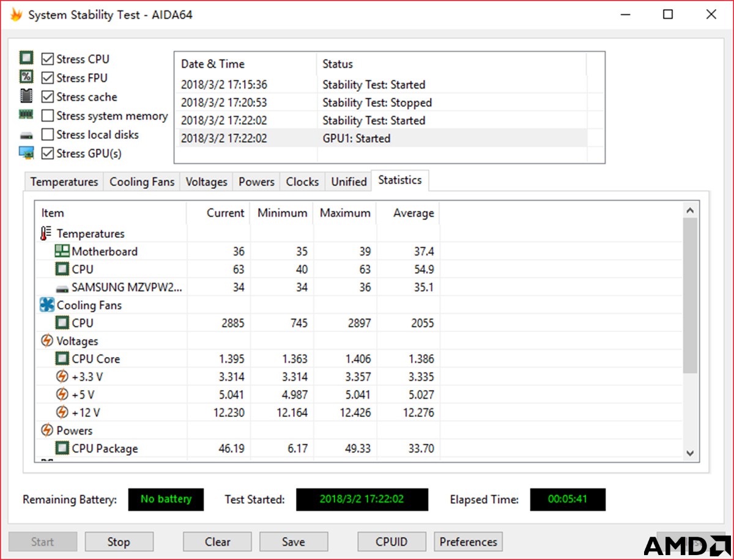Toggle the Stress GPU(s) checkbox
Screen dimensions: 734x560
[x=47, y=153]
